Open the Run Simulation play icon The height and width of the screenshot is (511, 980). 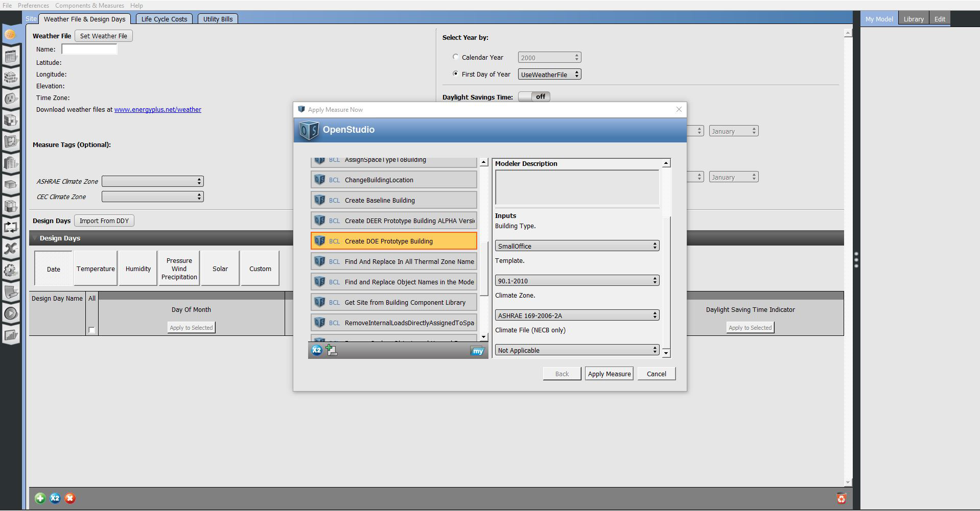10,313
